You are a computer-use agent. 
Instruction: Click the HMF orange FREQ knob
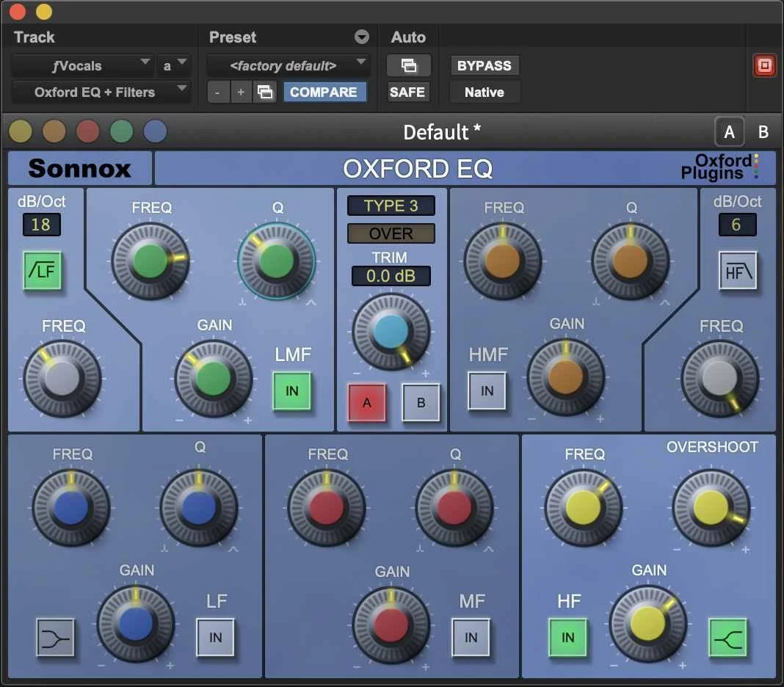pyautogui.click(x=503, y=261)
